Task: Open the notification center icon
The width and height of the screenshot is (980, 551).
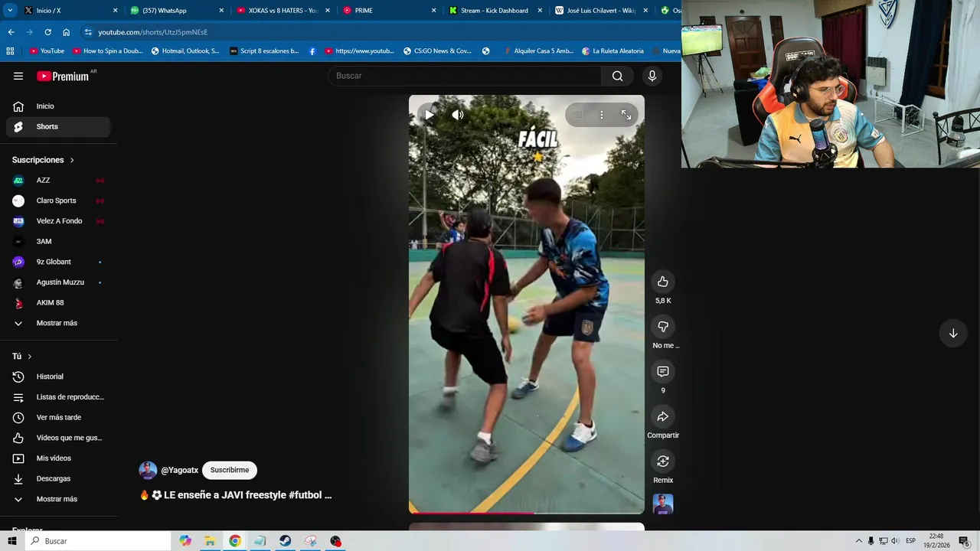Action: coord(964,541)
